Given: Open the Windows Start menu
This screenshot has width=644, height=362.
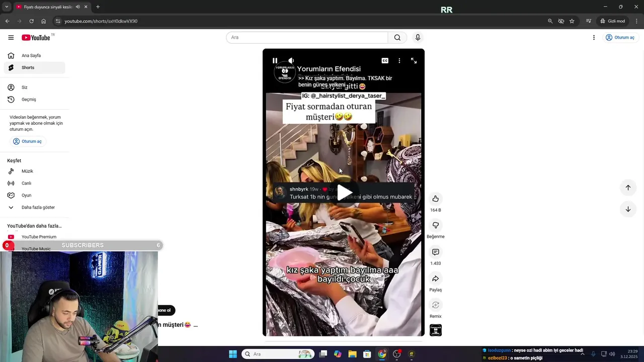Looking at the screenshot, I should [x=233, y=354].
